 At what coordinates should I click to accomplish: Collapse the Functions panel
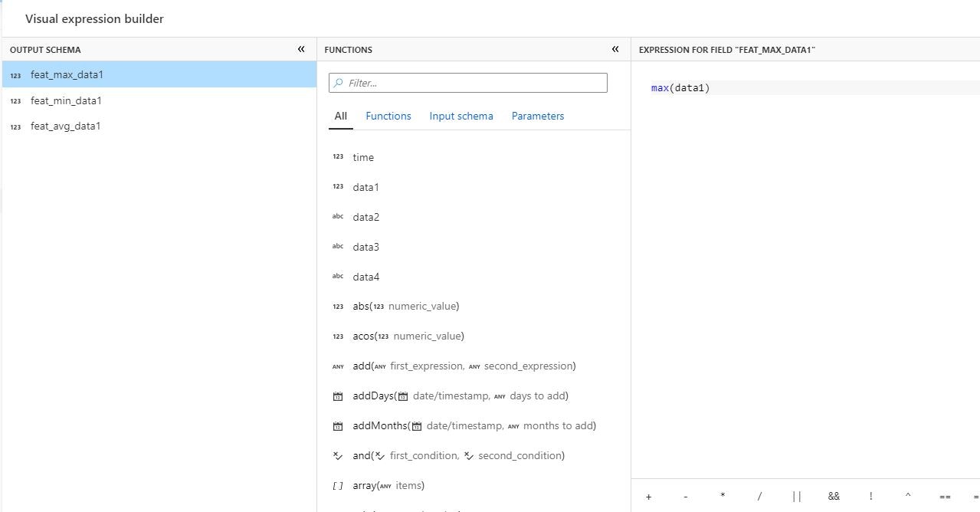point(615,48)
